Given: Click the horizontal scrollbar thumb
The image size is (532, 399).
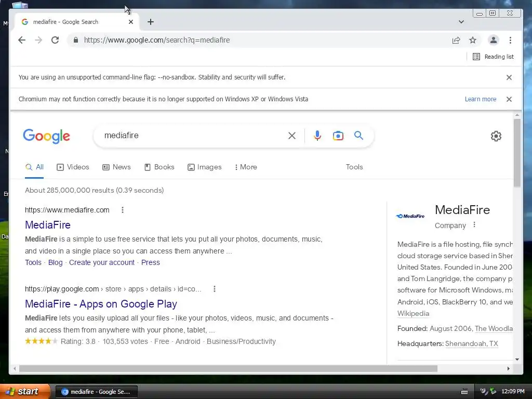Looking at the screenshot, I should point(228,368).
